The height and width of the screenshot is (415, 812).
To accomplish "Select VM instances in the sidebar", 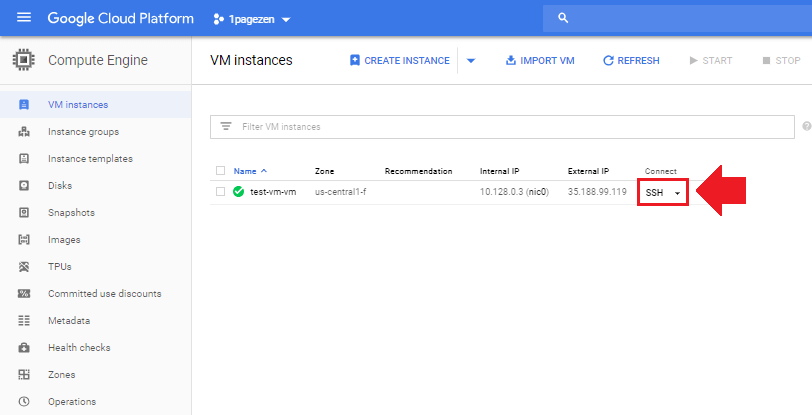I will pos(95,105).
